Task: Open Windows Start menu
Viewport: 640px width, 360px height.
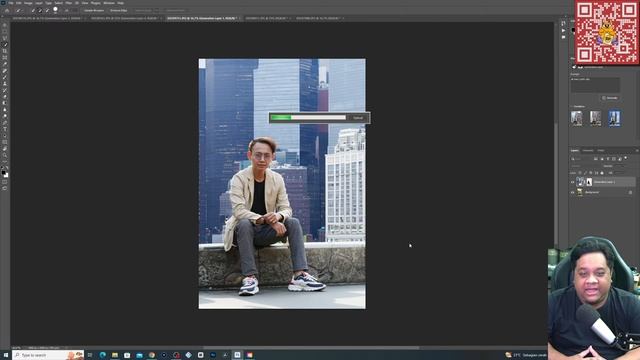Action: tap(6, 355)
